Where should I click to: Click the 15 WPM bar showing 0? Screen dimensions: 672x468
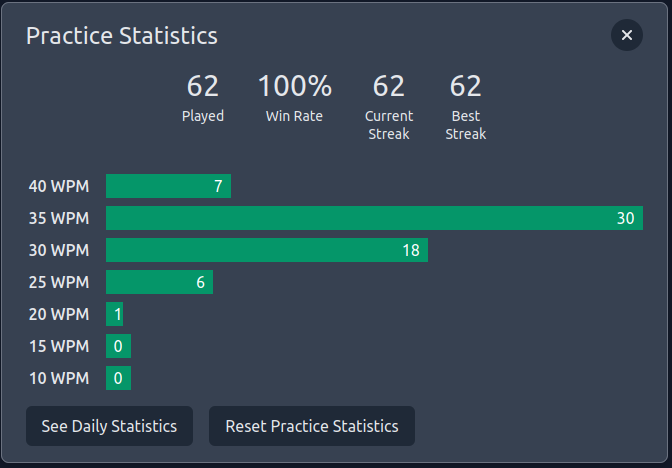pos(118,346)
